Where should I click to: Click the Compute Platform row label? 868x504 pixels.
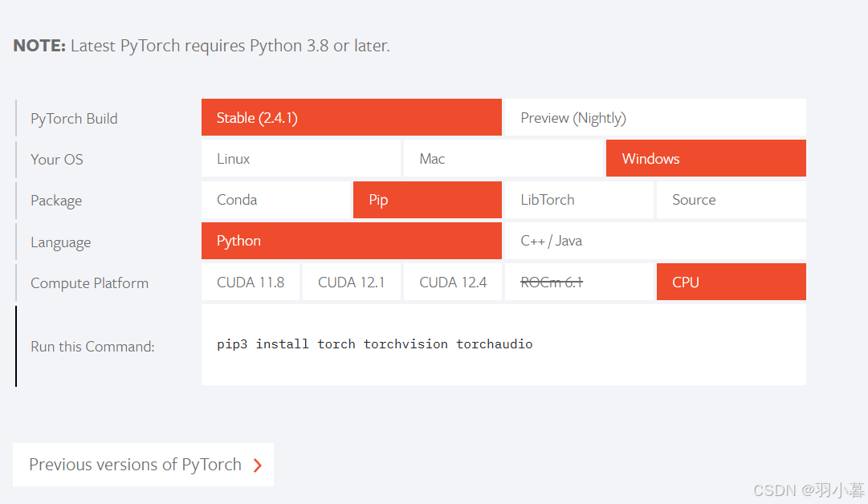coord(90,283)
